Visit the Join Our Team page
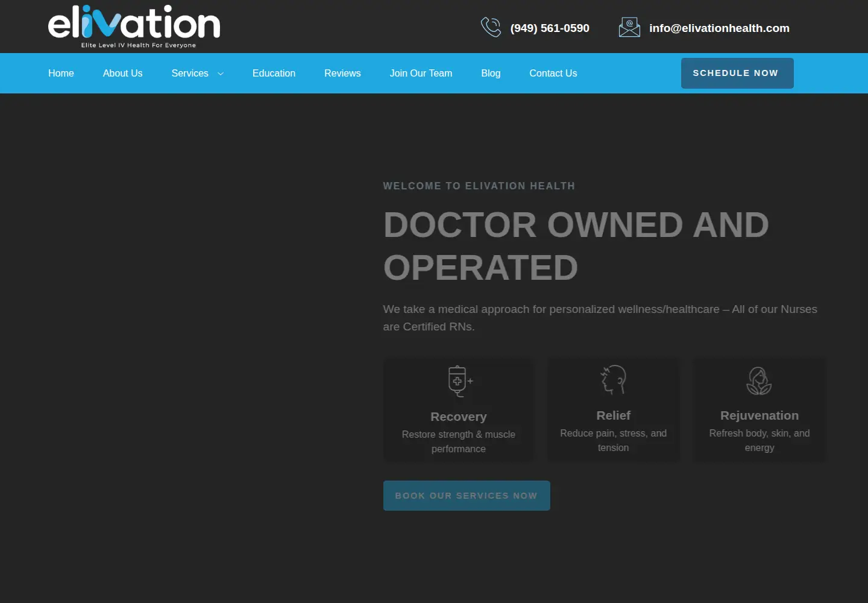 click(421, 73)
